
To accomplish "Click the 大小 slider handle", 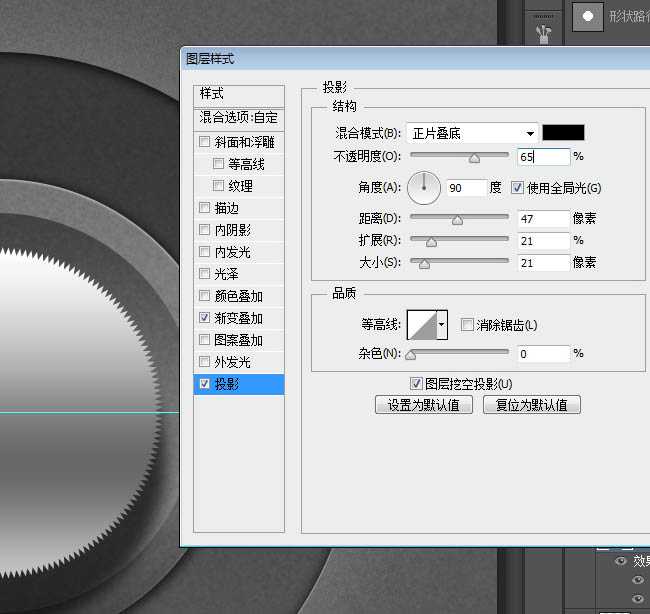I will (x=424, y=265).
